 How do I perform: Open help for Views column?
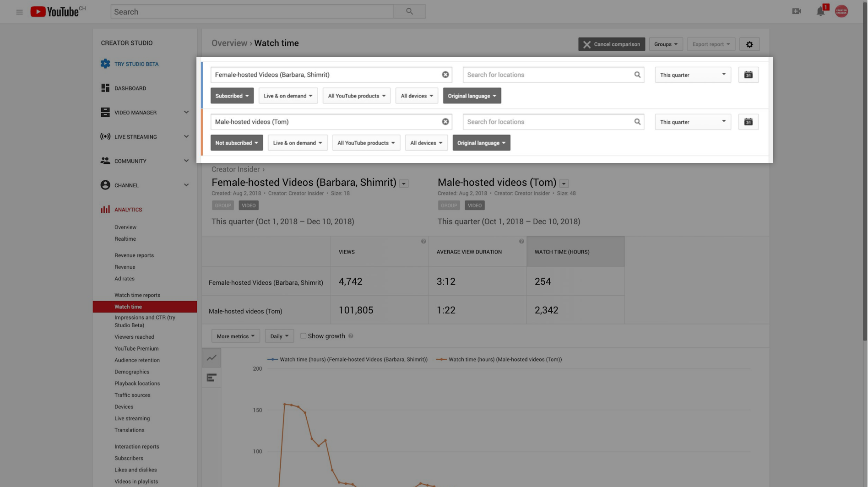tap(423, 241)
